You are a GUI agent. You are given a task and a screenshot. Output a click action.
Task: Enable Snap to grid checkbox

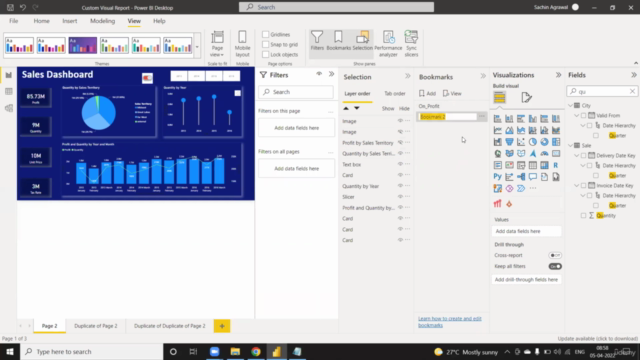click(x=265, y=44)
